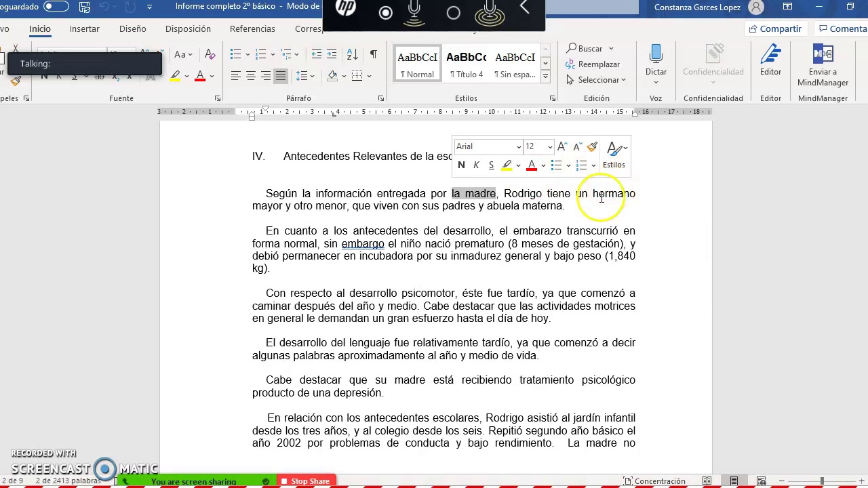Apply numbering from mini toolbar
Screen dimensions: 868x488
pos(581,165)
